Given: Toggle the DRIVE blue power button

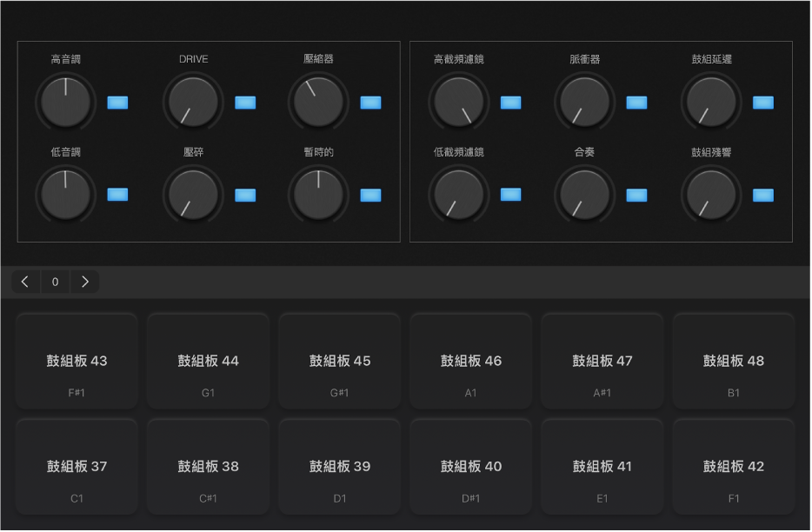Looking at the screenshot, I should pyautogui.click(x=245, y=103).
